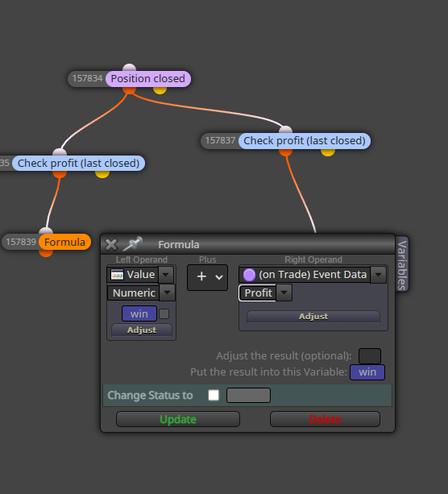Expand (on Trade) Event Data dropdown arrow
This screenshot has width=448, height=494.
click(x=378, y=275)
